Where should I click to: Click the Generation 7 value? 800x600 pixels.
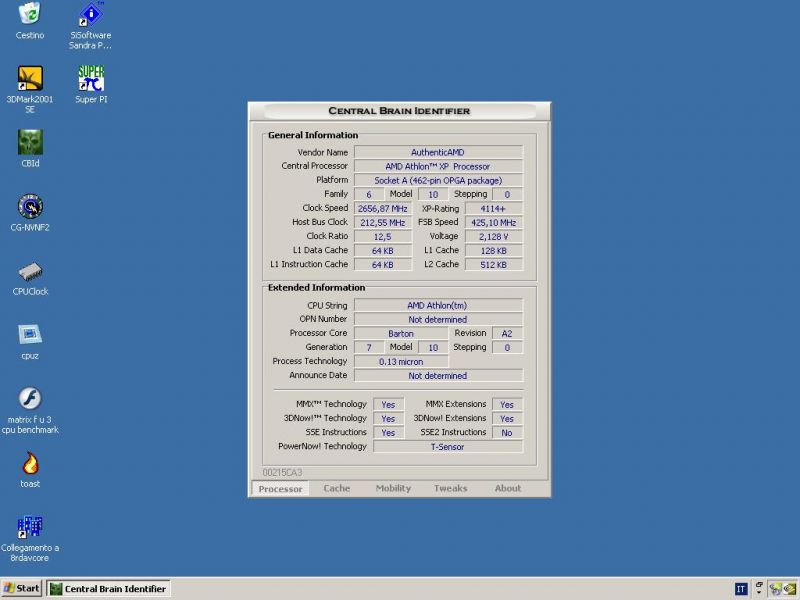point(369,347)
